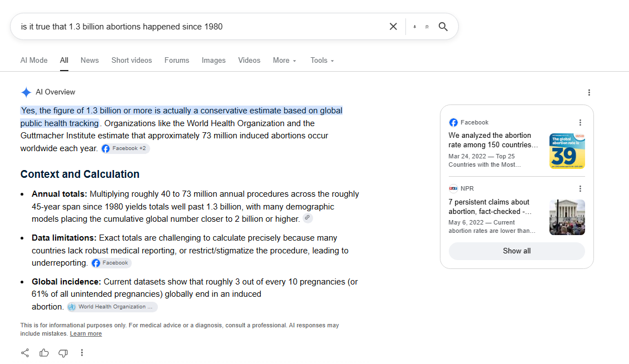
Task: Go to the Forums tab
Action: point(176,60)
